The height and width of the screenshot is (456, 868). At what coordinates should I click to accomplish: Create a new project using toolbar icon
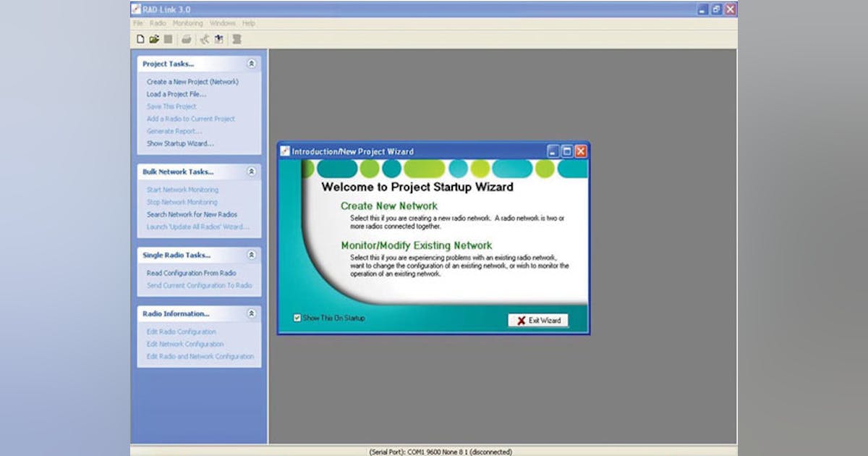pos(140,40)
